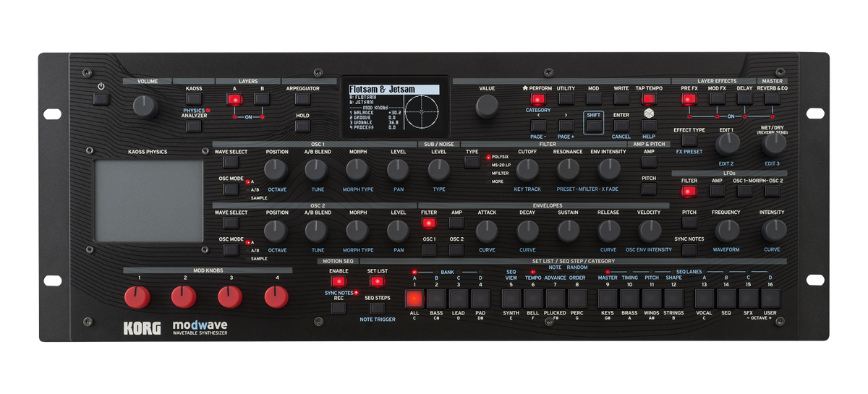Toggle Layer B on
Image resolution: width=868 pixels, height=394 pixels.
(262, 98)
